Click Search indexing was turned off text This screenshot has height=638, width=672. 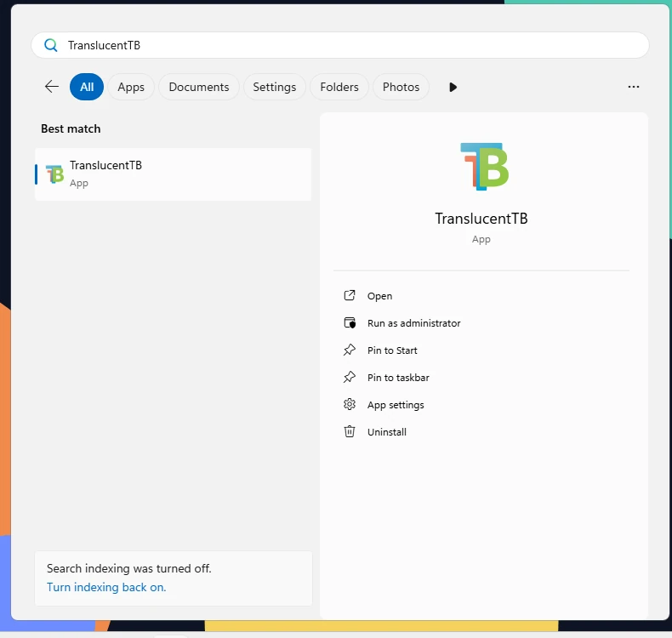(x=129, y=568)
